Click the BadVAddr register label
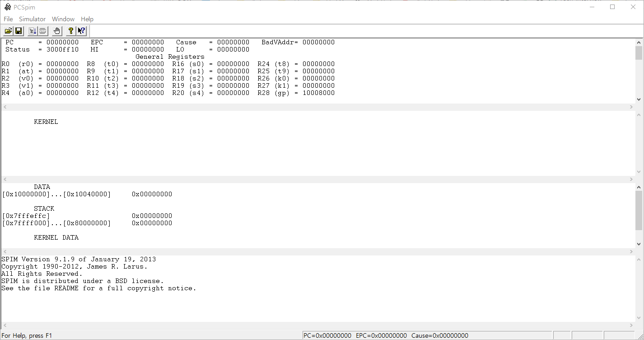 278,42
